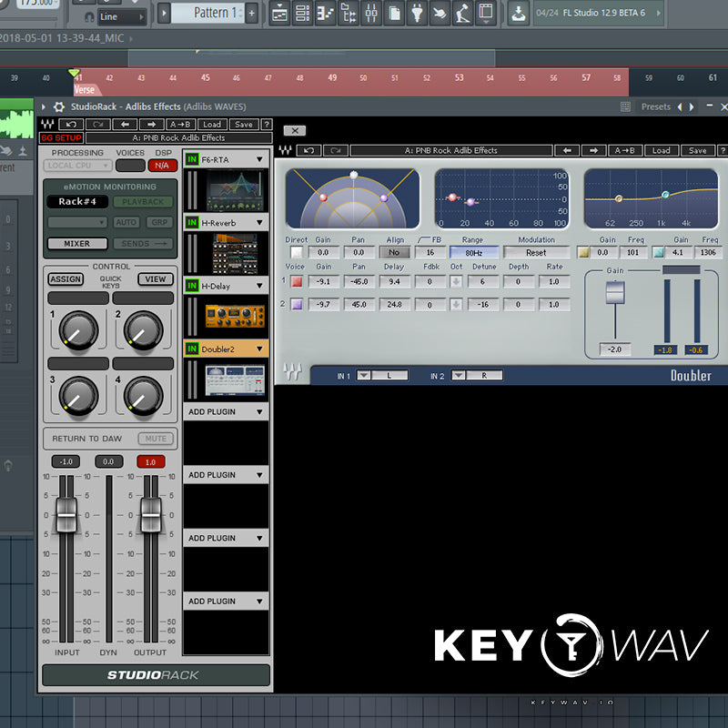Click the VIEW control button
The image size is (728, 728).
[x=155, y=279]
